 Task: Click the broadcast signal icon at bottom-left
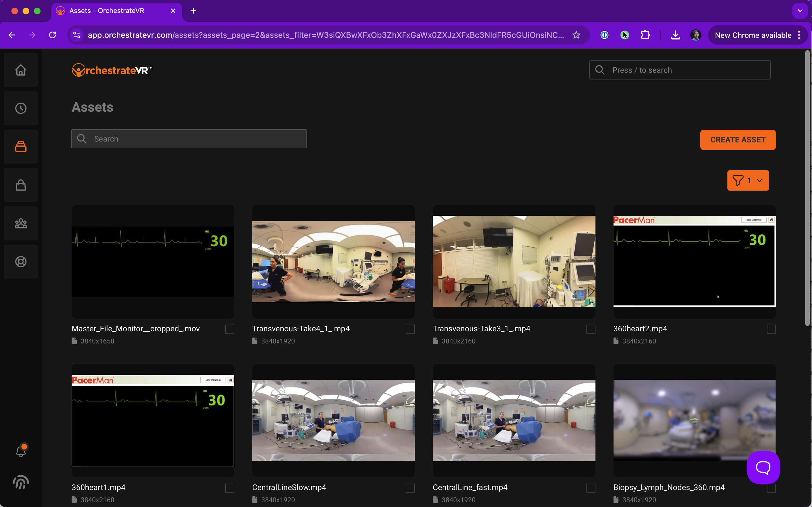pos(21,482)
